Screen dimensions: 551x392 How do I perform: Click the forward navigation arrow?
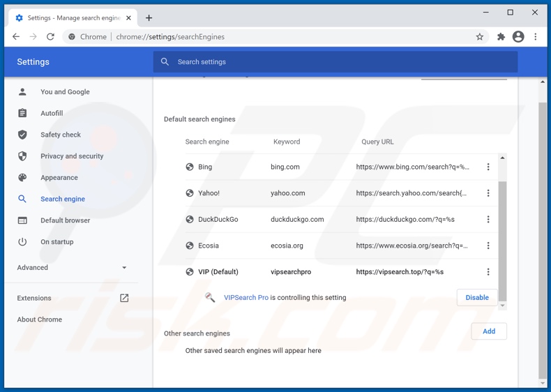point(33,36)
